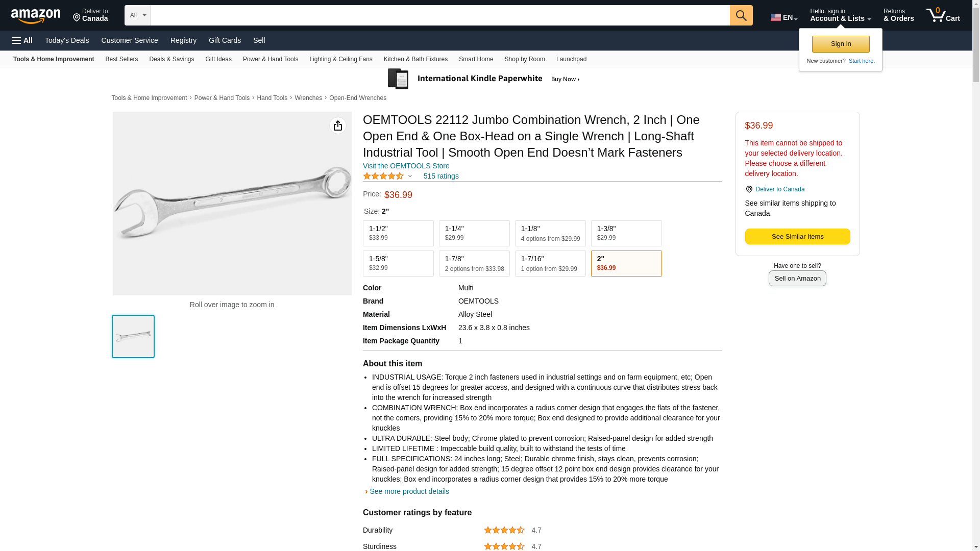Go to Best Sellers tab
Screen dimensions: 980x551
121,59
